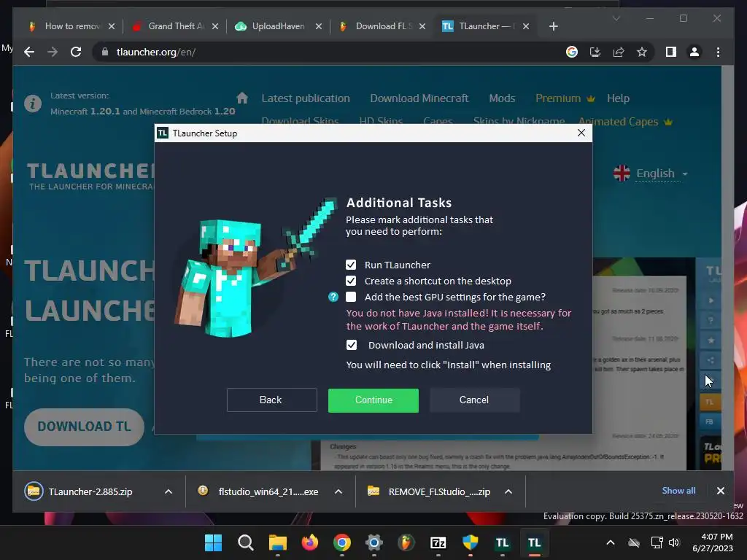Open the Help menu item

click(618, 98)
